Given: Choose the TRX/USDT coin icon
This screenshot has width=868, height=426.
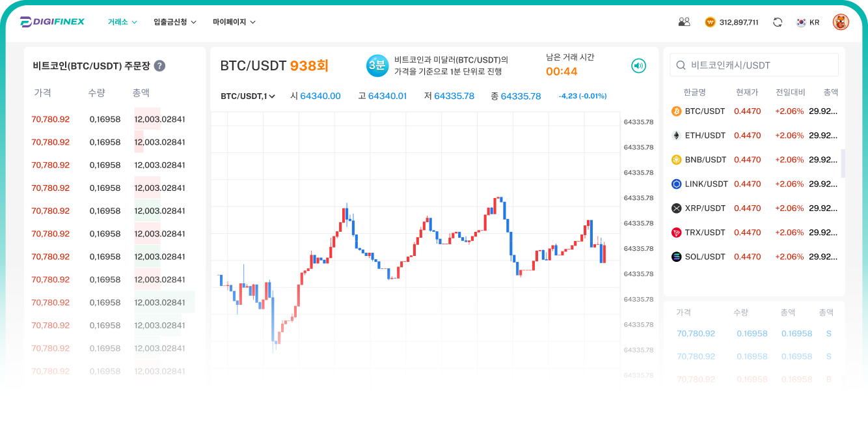Looking at the screenshot, I should [676, 233].
